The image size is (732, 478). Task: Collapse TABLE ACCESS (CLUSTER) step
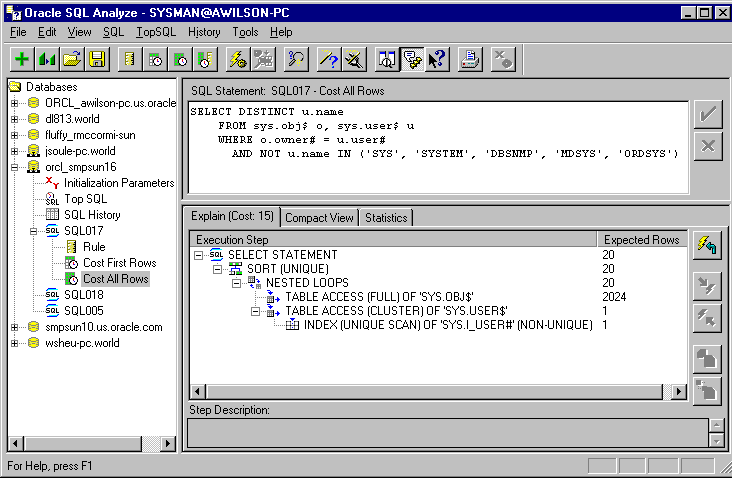point(255,311)
